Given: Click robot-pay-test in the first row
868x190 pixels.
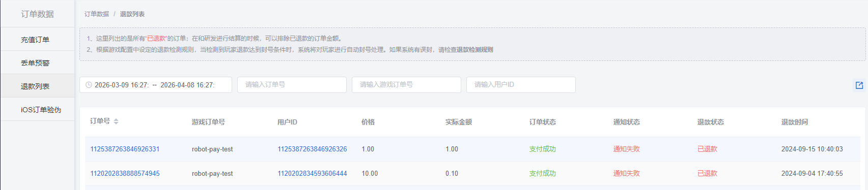Looking at the screenshot, I should click(212, 149).
